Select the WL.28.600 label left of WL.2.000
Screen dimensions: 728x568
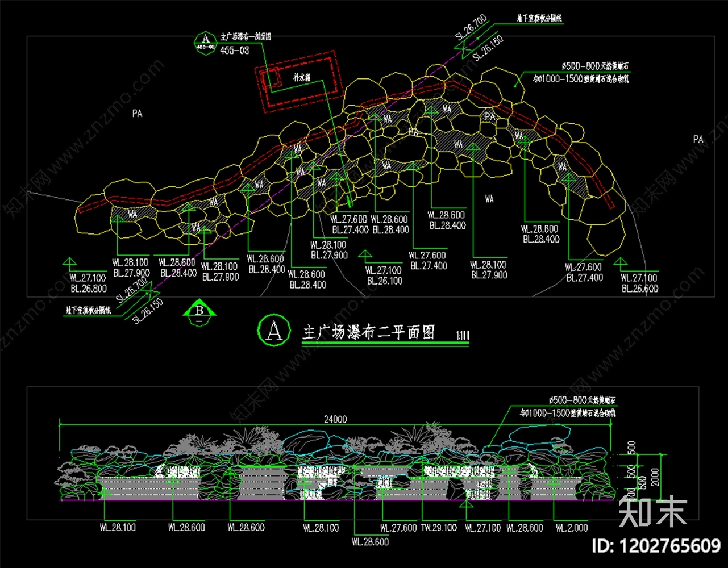[525, 528]
